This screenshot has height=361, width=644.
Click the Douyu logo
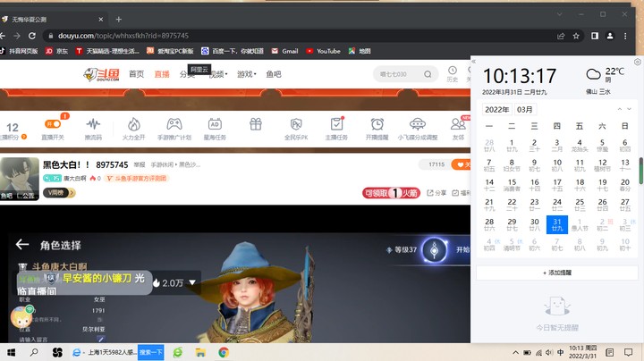click(101, 75)
